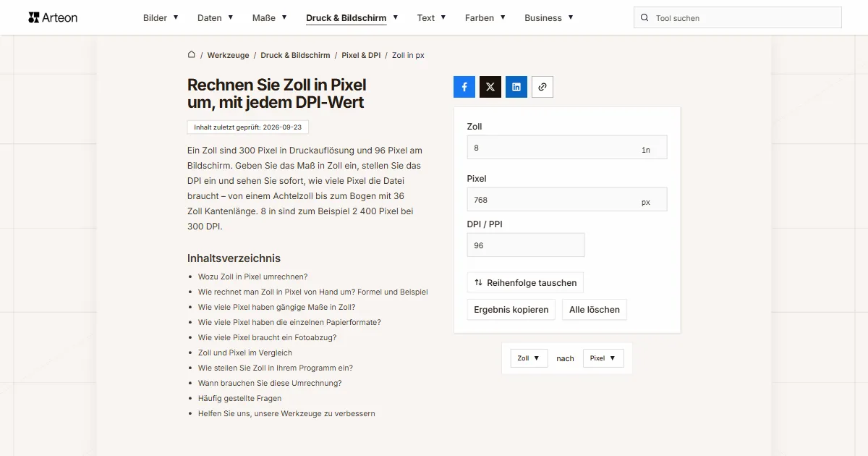Open the Arteon logo home link
Image resolution: width=868 pixels, height=456 pixels.
click(x=53, y=17)
